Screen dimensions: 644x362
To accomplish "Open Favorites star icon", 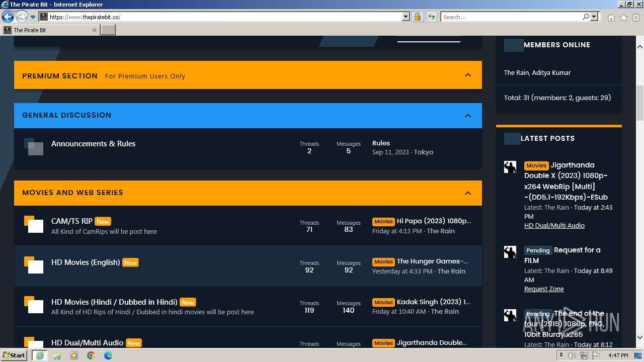I will click(x=623, y=18).
